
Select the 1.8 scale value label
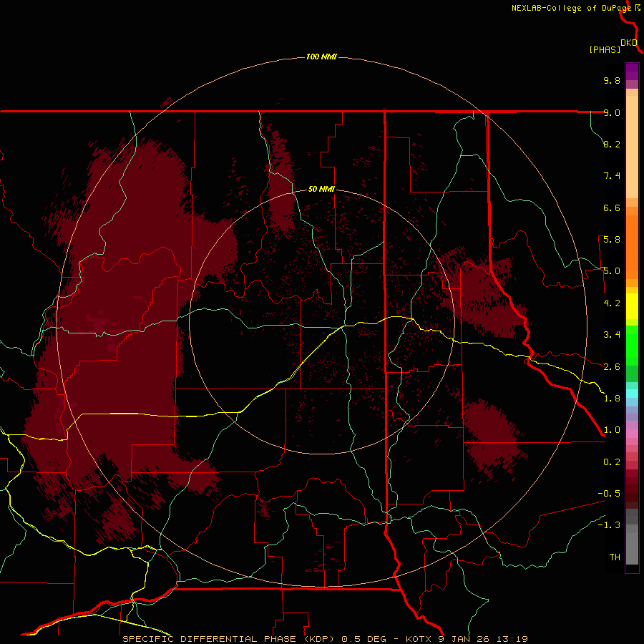coord(612,399)
